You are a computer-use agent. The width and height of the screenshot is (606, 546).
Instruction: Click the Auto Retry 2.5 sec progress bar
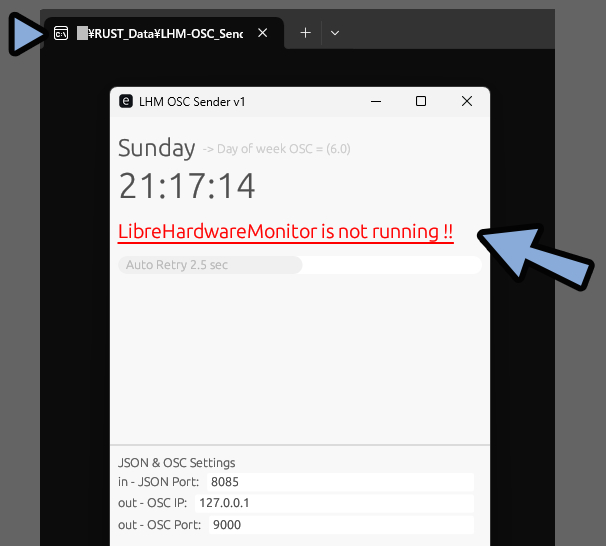pos(300,265)
